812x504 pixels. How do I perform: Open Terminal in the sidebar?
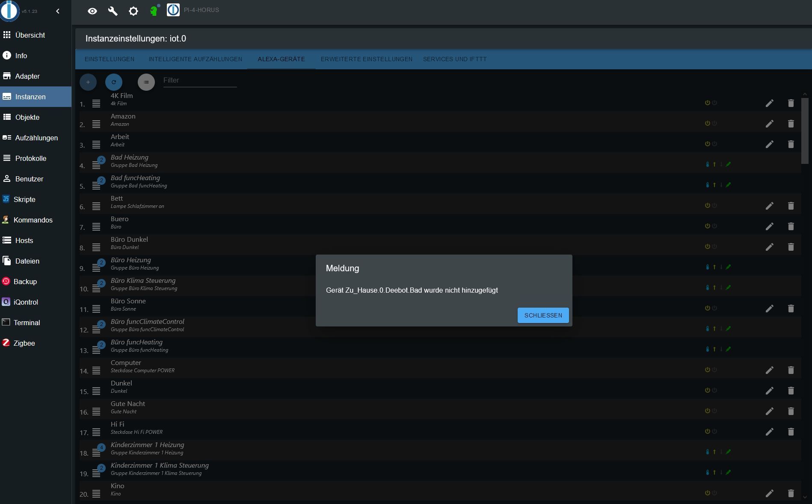click(x=36, y=323)
